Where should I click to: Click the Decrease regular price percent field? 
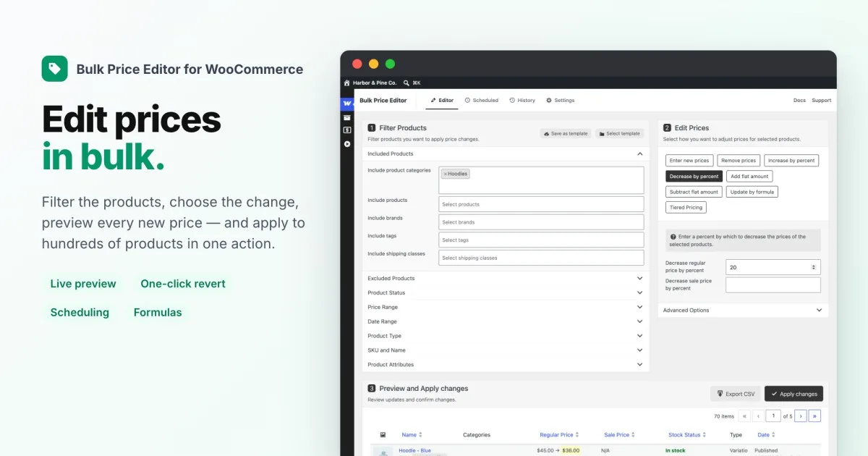pyautogui.click(x=773, y=267)
